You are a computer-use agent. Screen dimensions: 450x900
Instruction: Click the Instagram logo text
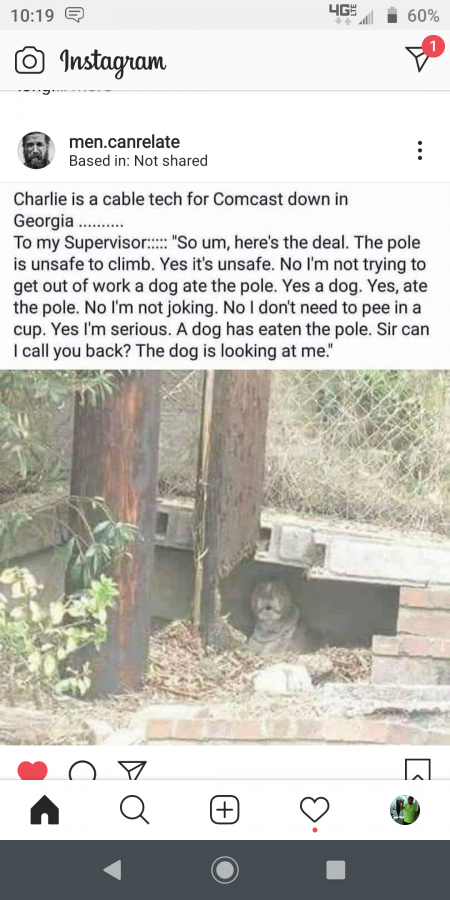113,61
